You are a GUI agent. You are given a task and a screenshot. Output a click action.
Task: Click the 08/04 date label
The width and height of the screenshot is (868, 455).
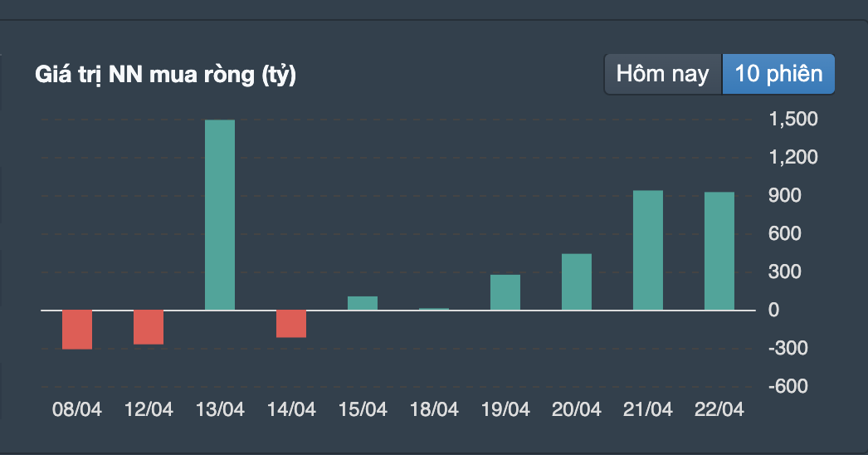tap(77, 409)
